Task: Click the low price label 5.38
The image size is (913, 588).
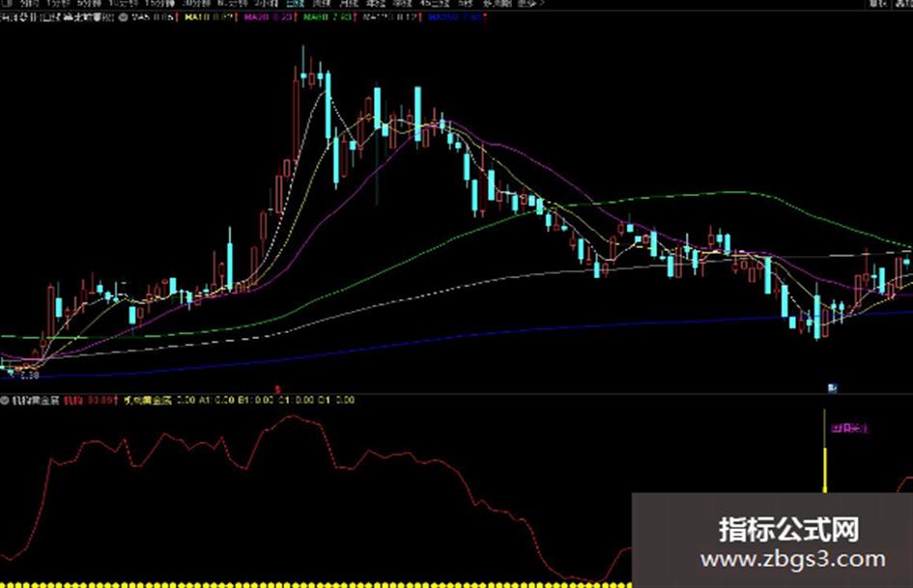Action: pyautogui.click(x=29, y=377)
